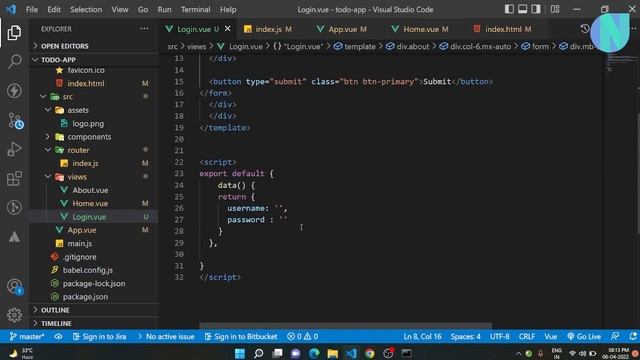640x360 pixels.
Task: Close the Login.vue tab
Action: coord(227,29)
